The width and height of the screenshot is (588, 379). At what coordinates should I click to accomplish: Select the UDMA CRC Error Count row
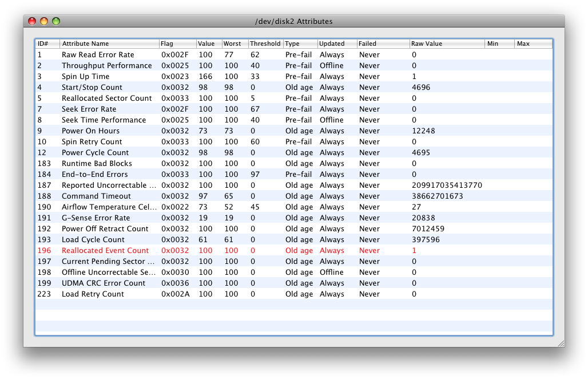point(294,283)
